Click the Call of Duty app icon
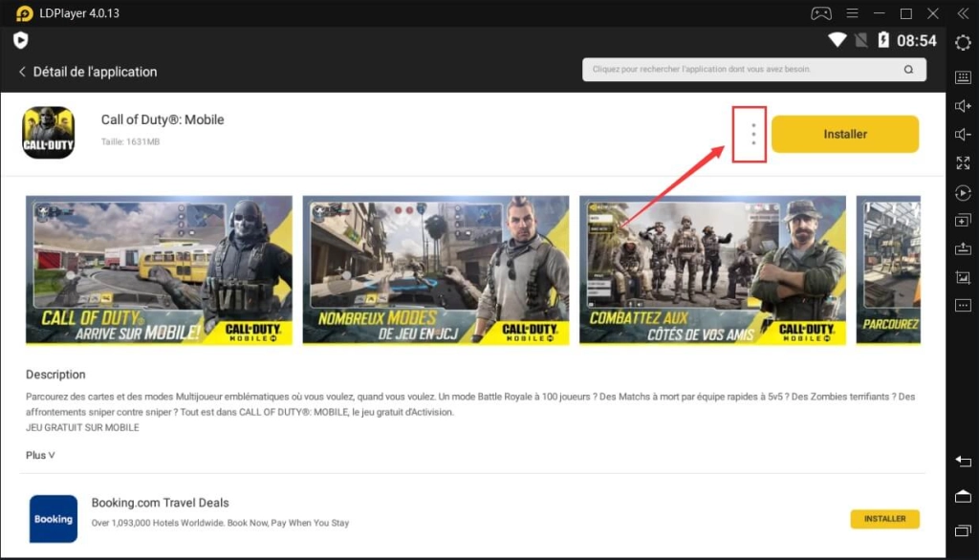The width and height of the screenshot is (979, 560). (49, 132)
